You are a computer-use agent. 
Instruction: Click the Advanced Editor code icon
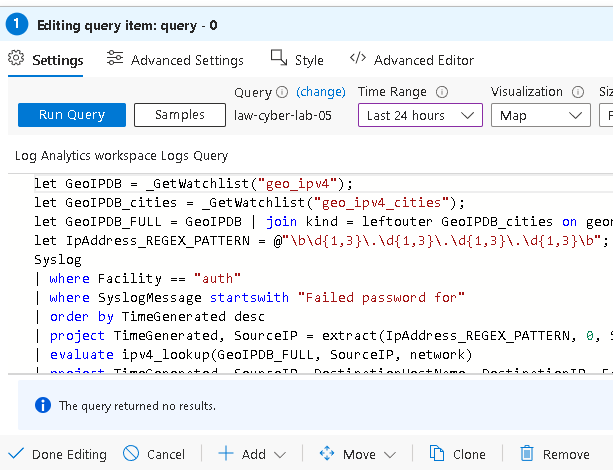(x=358, y=58)
